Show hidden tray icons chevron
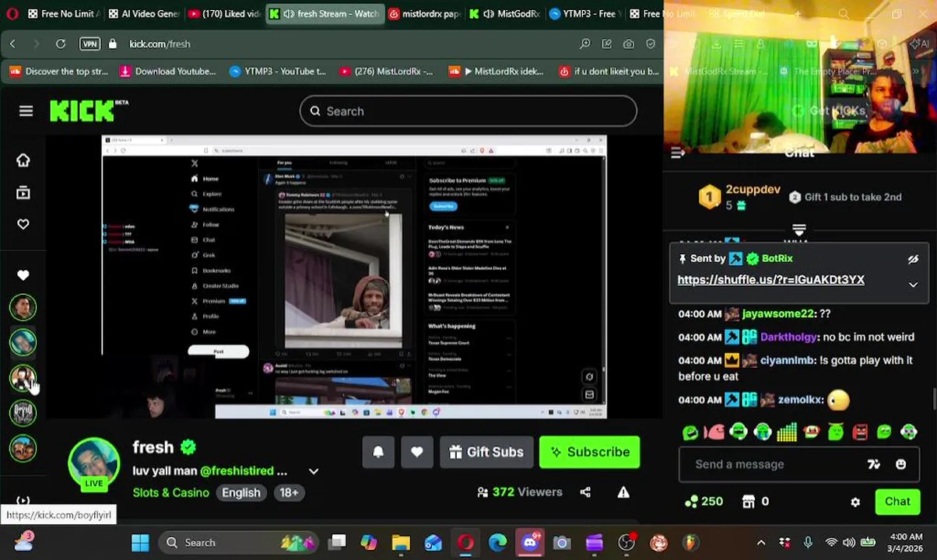This screenshot has height=560, width=937. tap(761, 542)
